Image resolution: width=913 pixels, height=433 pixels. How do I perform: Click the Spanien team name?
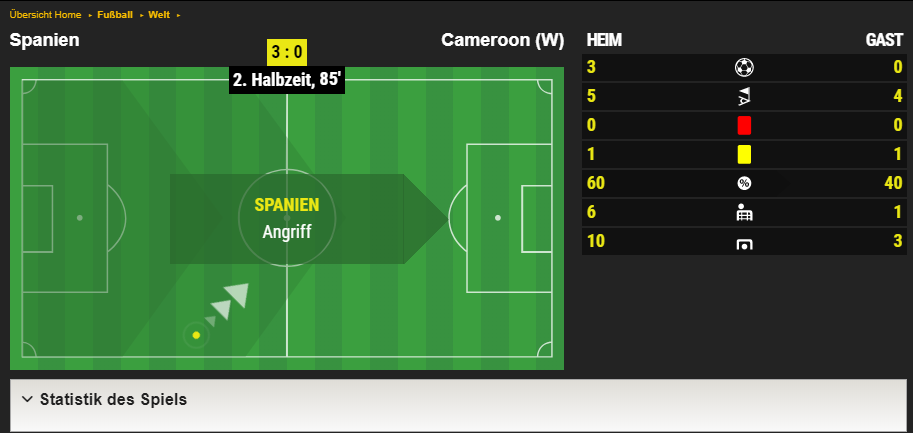coord(45,40)
